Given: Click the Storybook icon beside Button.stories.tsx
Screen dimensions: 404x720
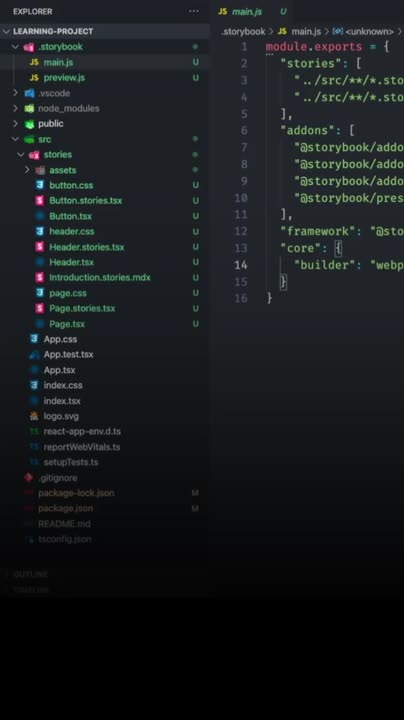Looking at the screenshot, I should coord(40,201).
